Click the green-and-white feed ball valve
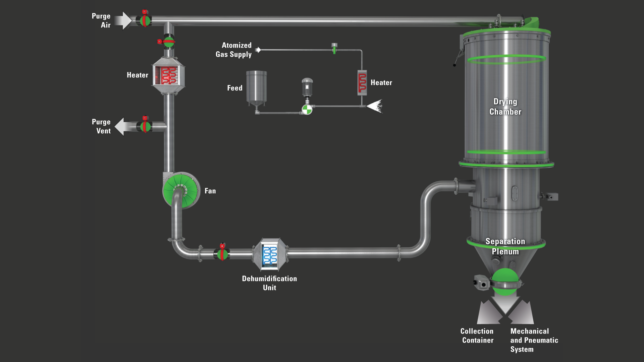 click(307, 109)
